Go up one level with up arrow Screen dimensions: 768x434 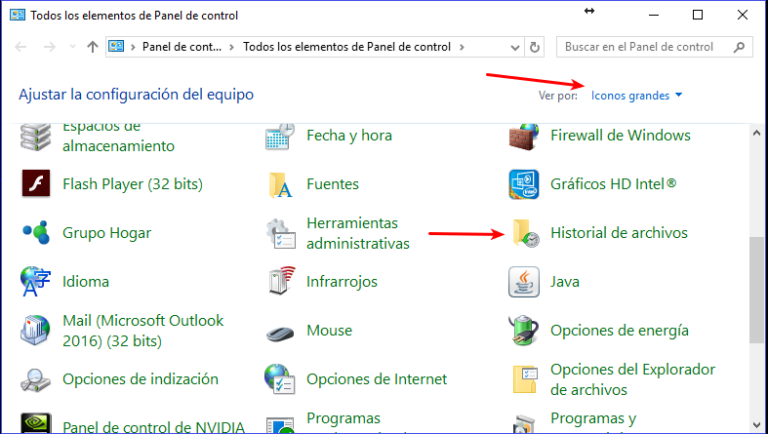[93, 47]
